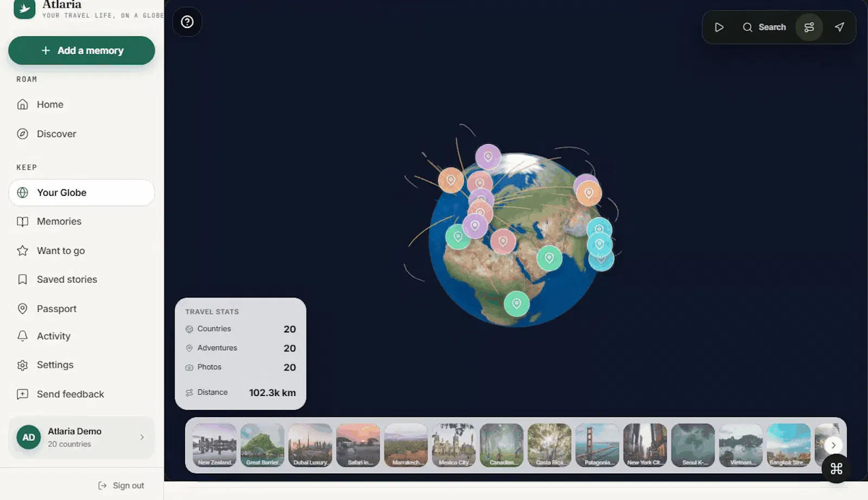Image resolution: width=868 pixels, height=500 pixels.
Task: Select the Patagonia memory thumbnail
Action: click(x=597, y=445)
